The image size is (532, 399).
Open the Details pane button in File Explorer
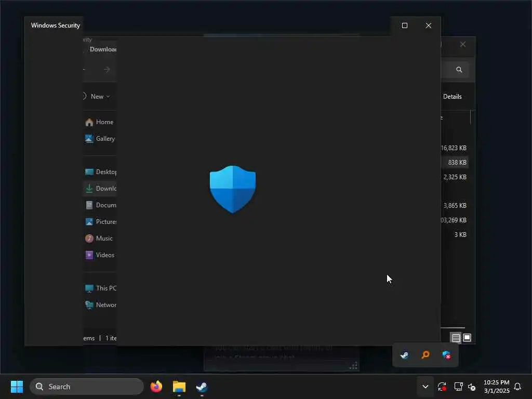coord(453,96)
